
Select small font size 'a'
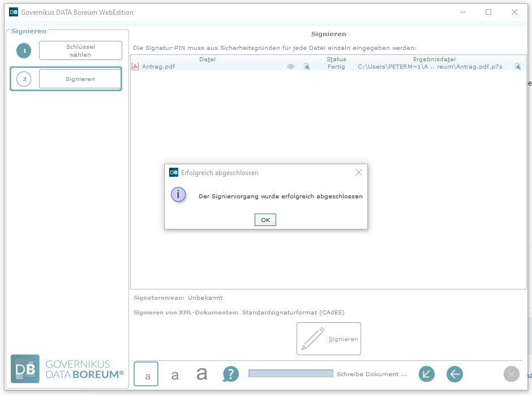coord(146,374)
